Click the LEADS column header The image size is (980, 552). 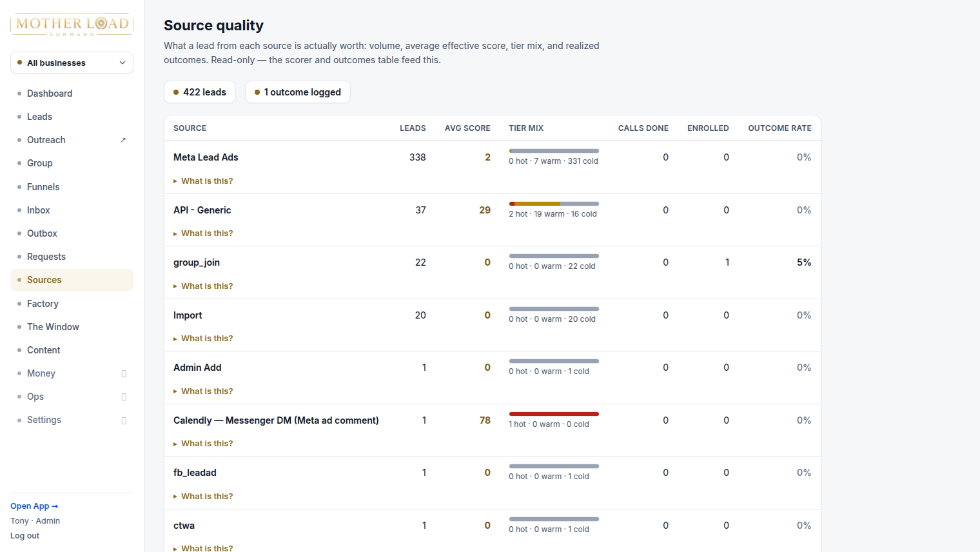(x=413, y=128)
